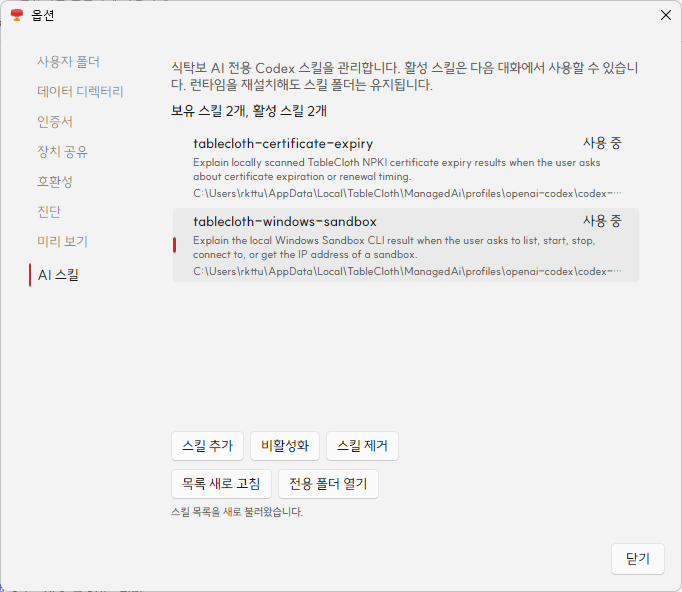Click the 닫기 button
682x592 pixels.
point(638,559)
